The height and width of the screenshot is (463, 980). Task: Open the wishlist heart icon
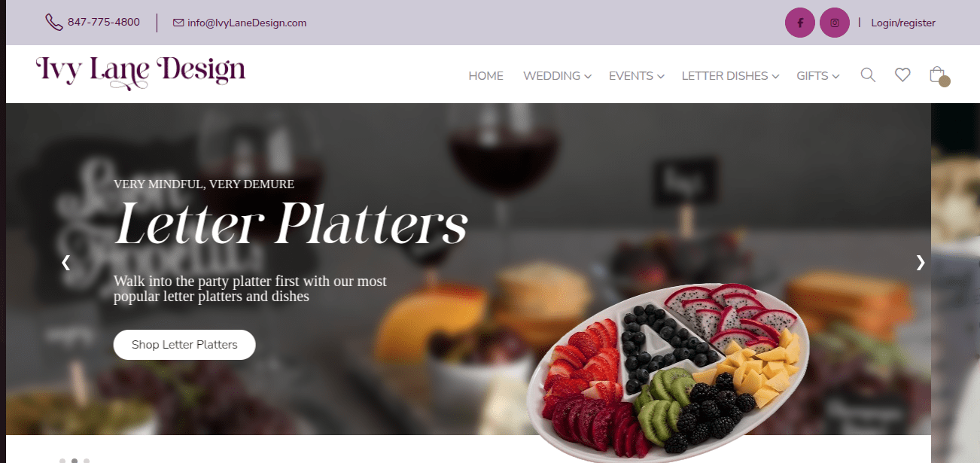[902, 75]
